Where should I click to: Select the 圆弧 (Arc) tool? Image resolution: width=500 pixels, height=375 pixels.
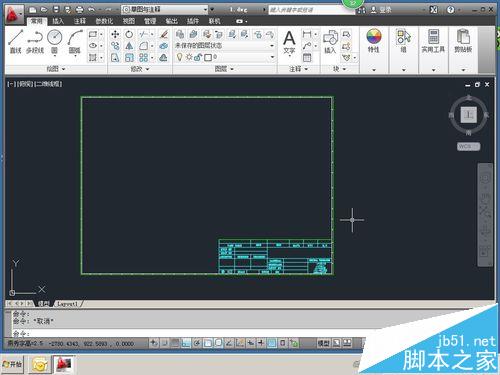(x=75, y=41)
